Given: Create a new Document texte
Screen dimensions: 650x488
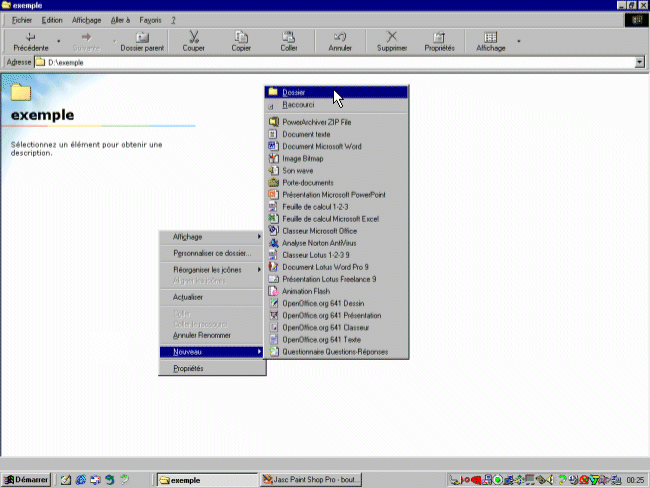Looking at the screenshot, I should tap(336, 134).
